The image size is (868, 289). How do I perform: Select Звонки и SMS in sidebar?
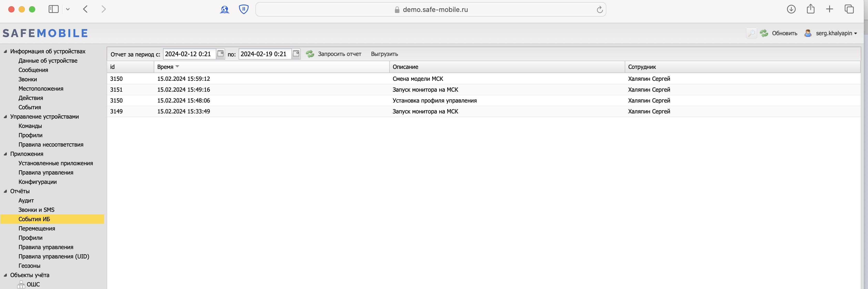coord(36,210)
